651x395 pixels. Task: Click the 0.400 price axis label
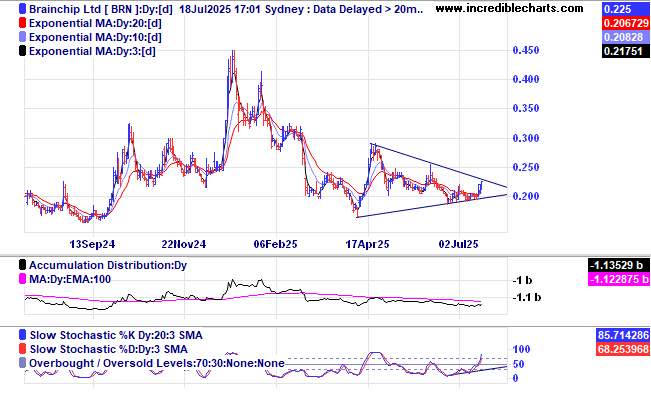[526, 79]
